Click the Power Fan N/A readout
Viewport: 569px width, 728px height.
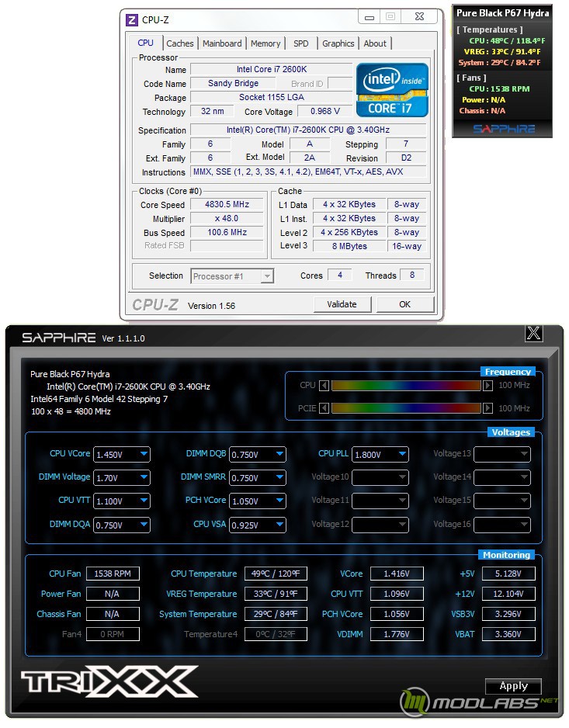pyautogui.click(x=113, y=594)
